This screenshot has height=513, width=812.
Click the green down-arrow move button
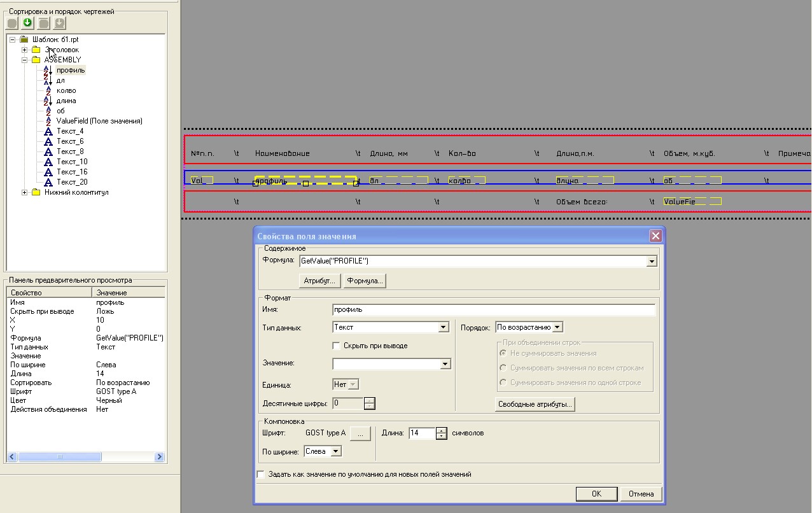27,24
